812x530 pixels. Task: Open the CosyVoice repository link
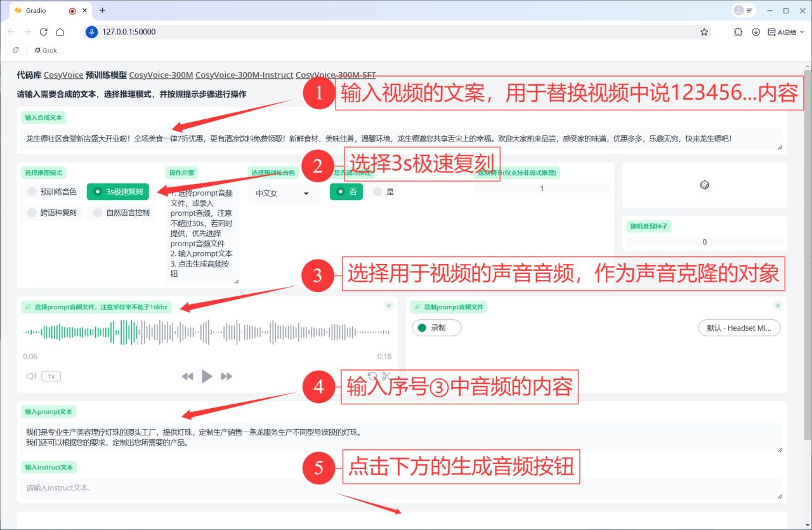coord(63,75)
